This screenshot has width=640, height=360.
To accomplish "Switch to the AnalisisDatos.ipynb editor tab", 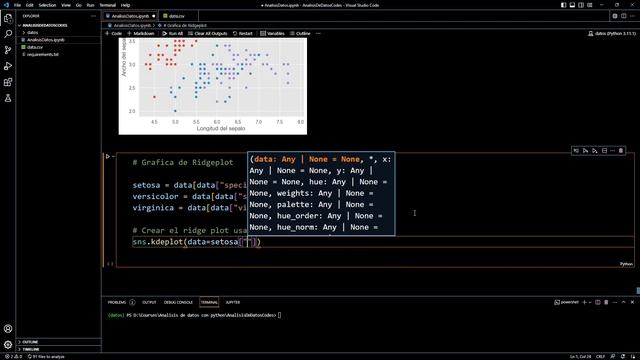I will [130, 16].
